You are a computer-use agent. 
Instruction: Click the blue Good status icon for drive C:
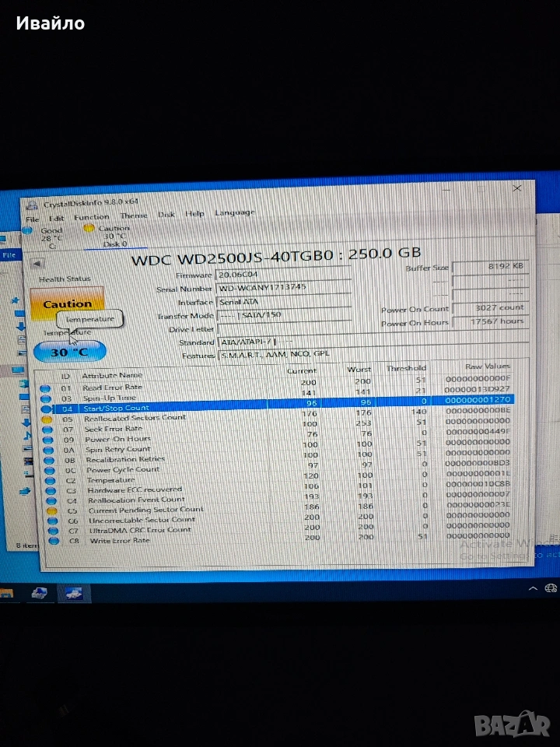pos(32,230)
